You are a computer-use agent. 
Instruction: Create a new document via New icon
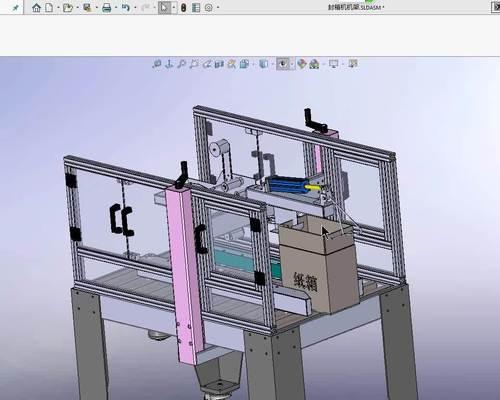(x=49, y=8)
